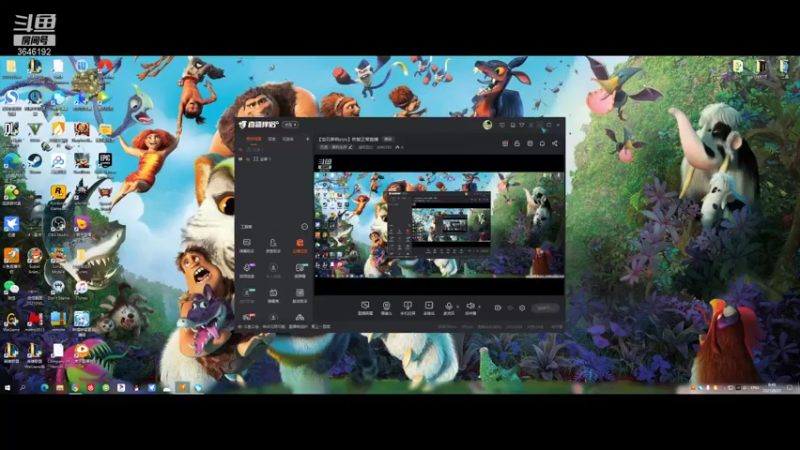The image size is (800, 450).
Task: Toggle visibility eye of the 全屏1 source
Action: tap(241, 159)
